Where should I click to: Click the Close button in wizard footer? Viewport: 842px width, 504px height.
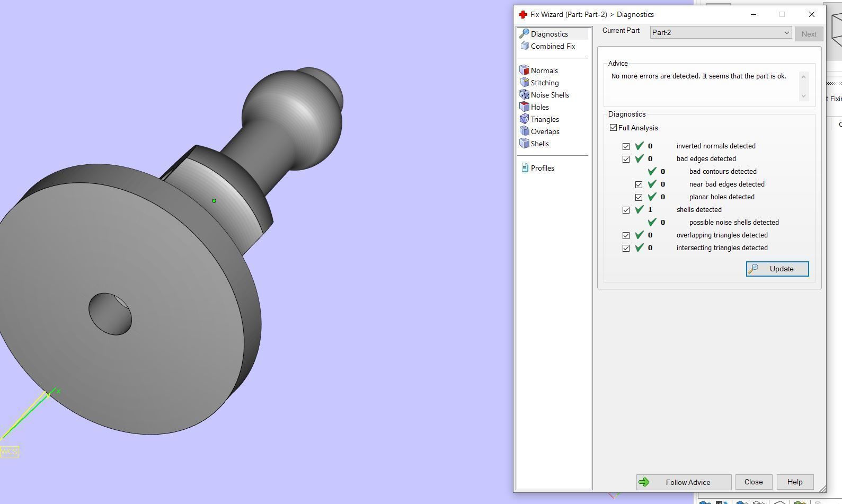tap(754, 482)
